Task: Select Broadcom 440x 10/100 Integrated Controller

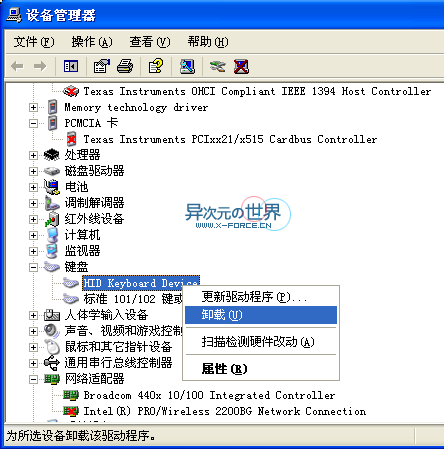Action: [209, 395]
